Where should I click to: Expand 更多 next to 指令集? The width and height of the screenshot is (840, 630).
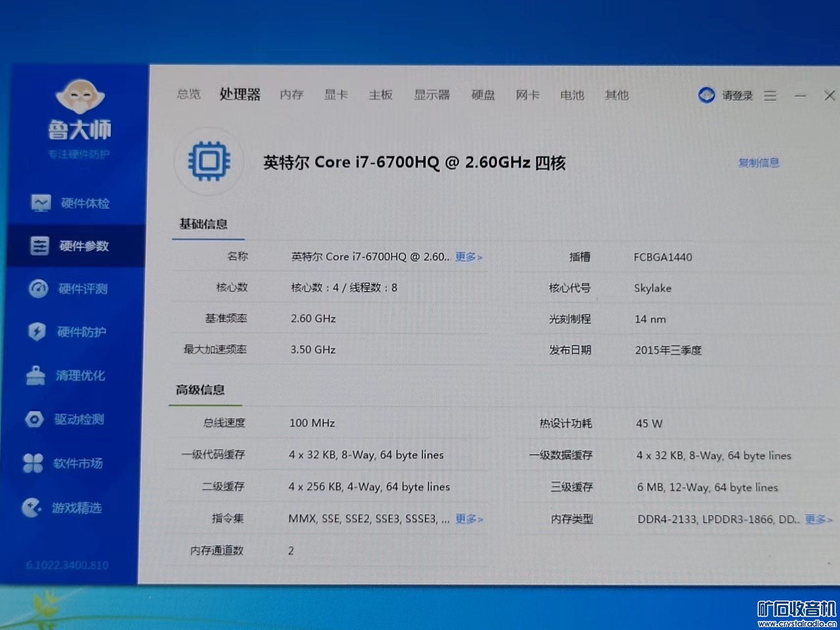(469, 519)
